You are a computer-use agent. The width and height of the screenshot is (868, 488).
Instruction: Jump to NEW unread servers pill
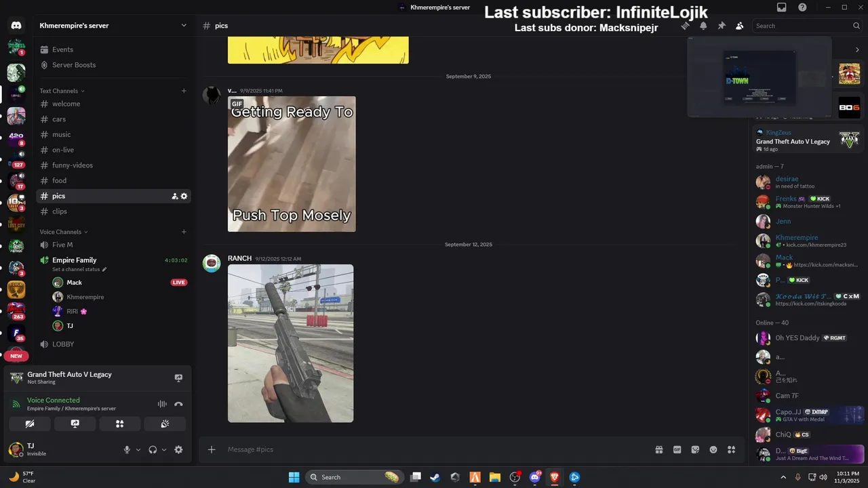point(16,356)
